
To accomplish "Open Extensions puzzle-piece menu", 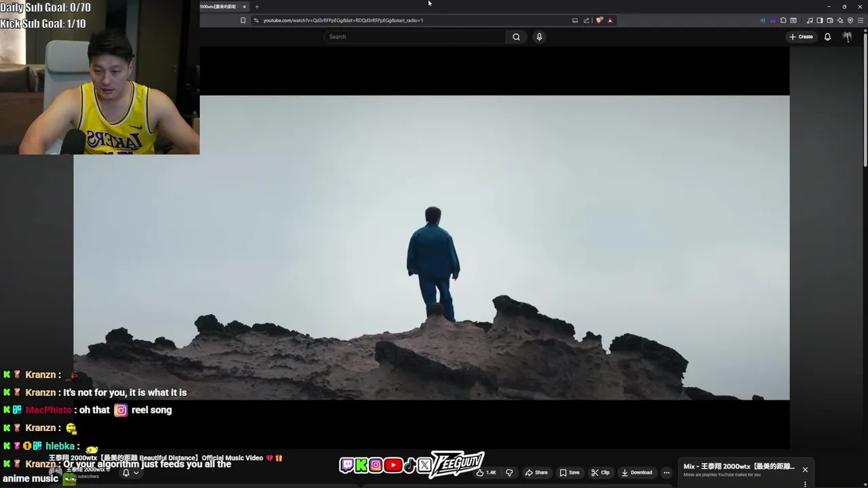I will point(783,20).
